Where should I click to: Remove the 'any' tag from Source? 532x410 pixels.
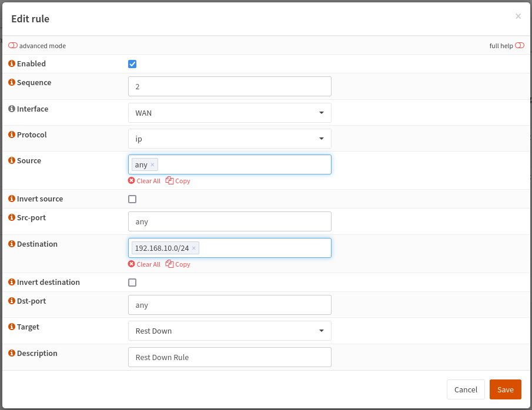click(x=152, y=164)
